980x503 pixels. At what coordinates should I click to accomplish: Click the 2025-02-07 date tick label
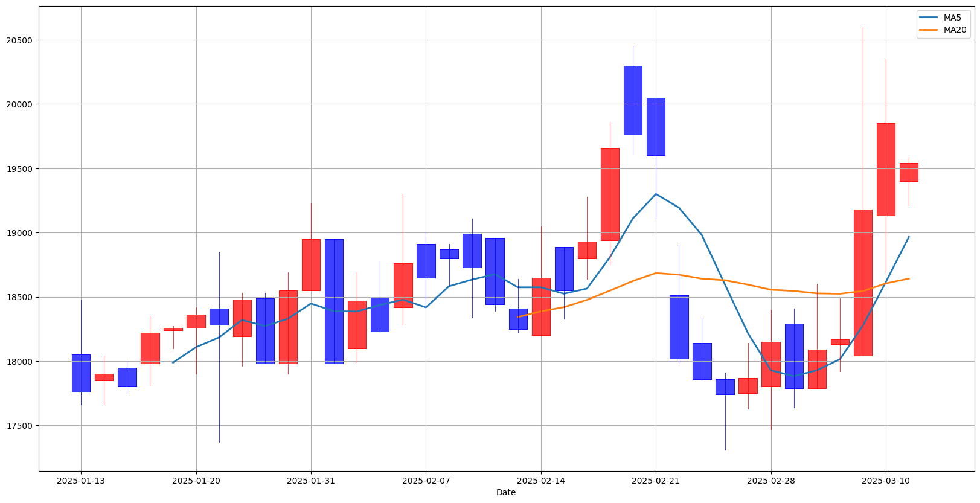click(426, 481)
